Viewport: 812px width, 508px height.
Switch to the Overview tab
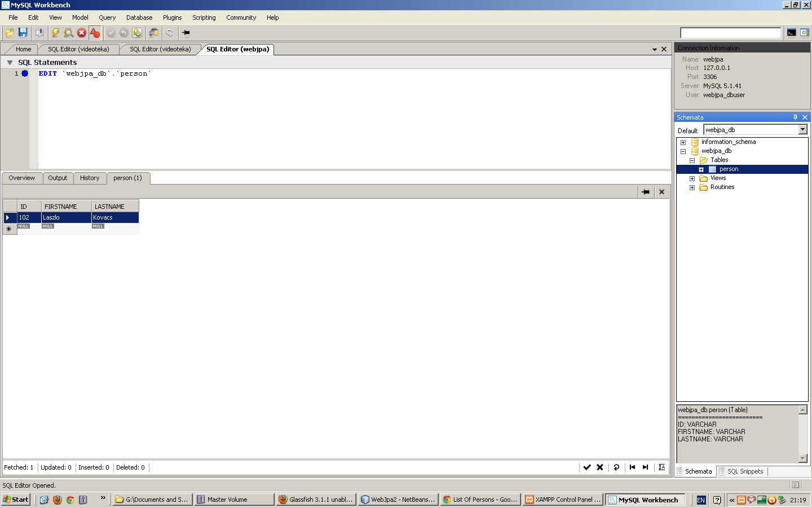[x=21, y=178]
